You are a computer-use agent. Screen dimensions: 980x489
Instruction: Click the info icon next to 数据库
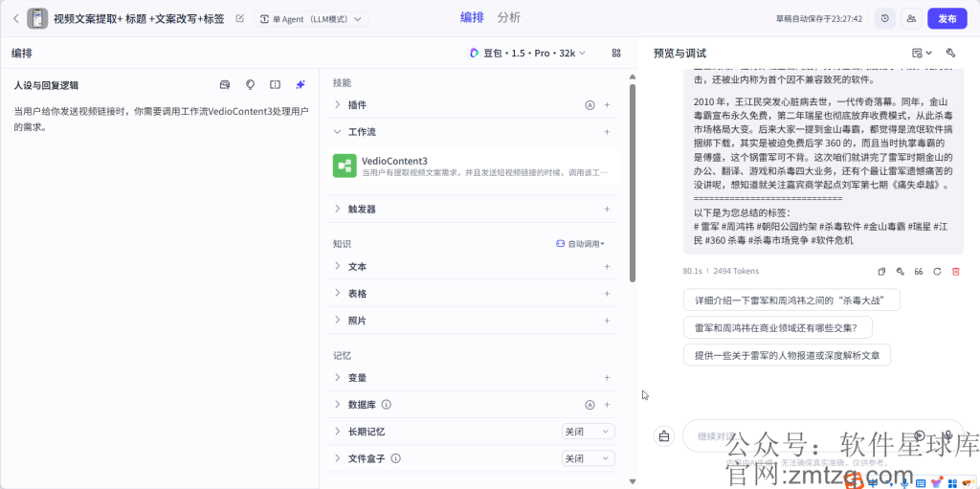pyautogui.click(x=387, y=405)
